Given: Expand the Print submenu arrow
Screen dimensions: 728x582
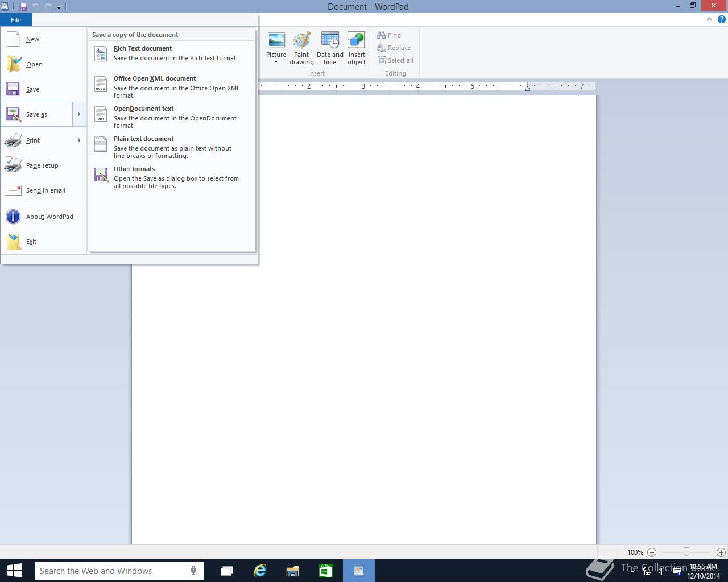Looking at the screenshot, I should (x=79, y=140).
